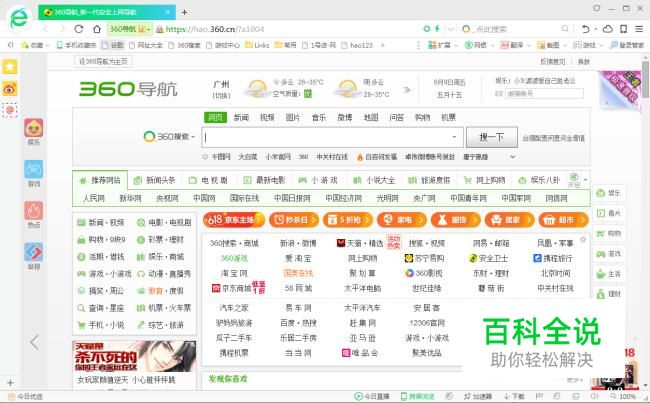The height and width of the screenshot is (403, 650).
Task: Open the mail @ sidebar icon
Action: 10,110
